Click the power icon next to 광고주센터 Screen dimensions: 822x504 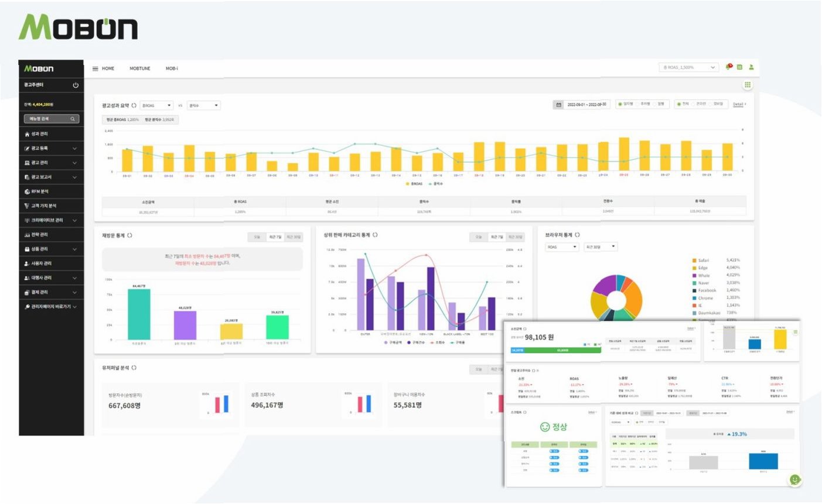(x=76, y=85)
